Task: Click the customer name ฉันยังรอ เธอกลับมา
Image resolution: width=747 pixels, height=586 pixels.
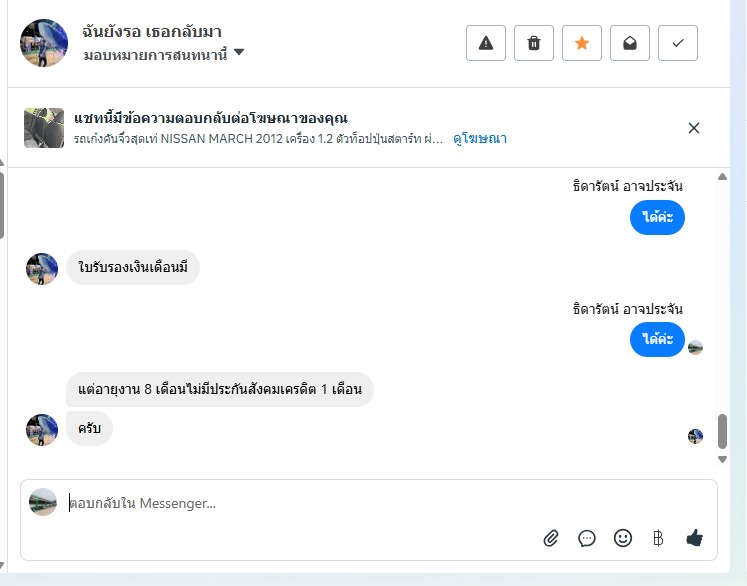Action: point(151,31)
